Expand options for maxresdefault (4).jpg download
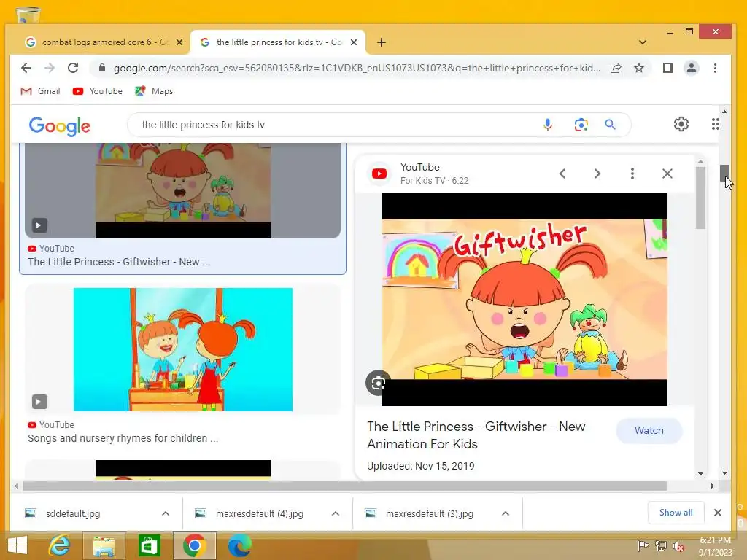The width and height of the screenshot is (747, 560). coord(336,513)
